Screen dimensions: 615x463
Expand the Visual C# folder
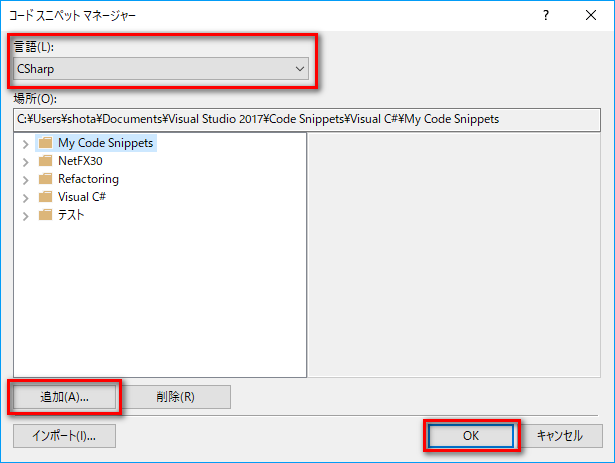[x=25, y=198]
